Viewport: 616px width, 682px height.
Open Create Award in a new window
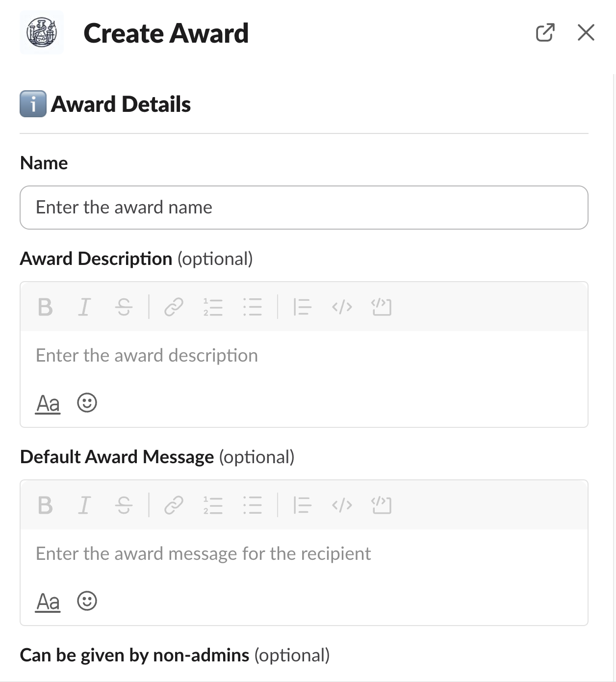click(545, 33)
